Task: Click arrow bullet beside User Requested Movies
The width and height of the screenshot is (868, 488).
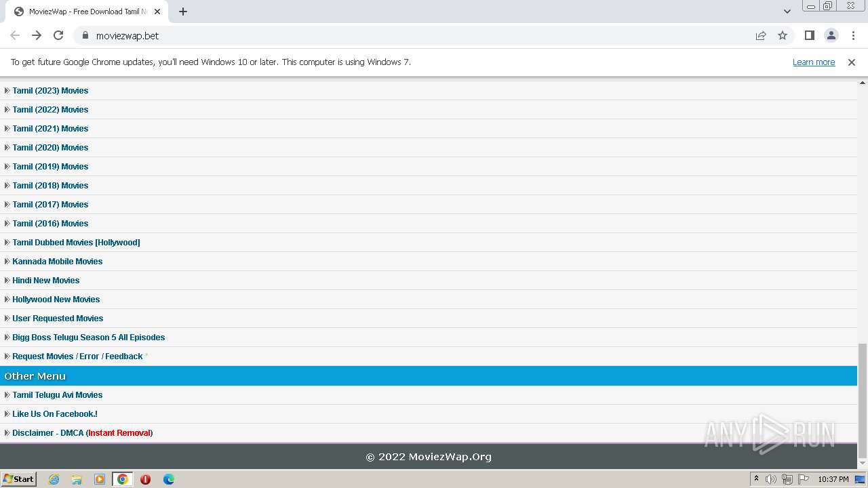Action: pyautogui.click(x=7, y=318)
